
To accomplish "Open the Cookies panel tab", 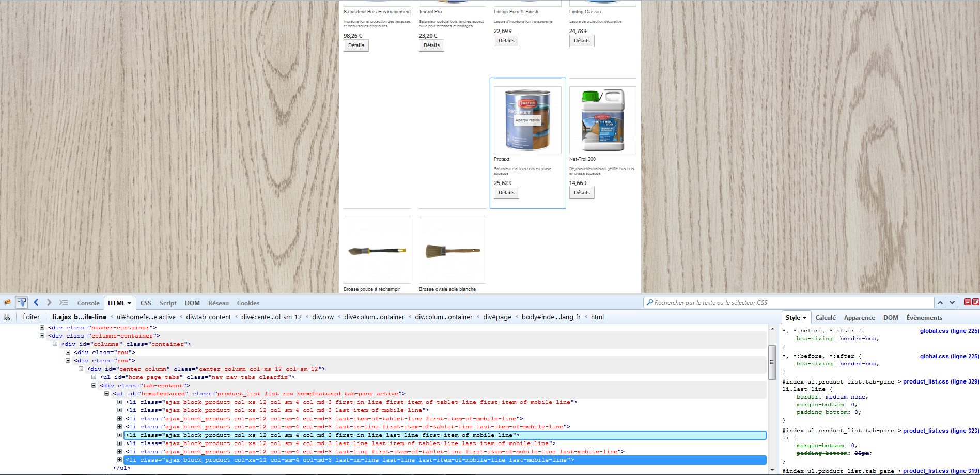I will (248, 303).
